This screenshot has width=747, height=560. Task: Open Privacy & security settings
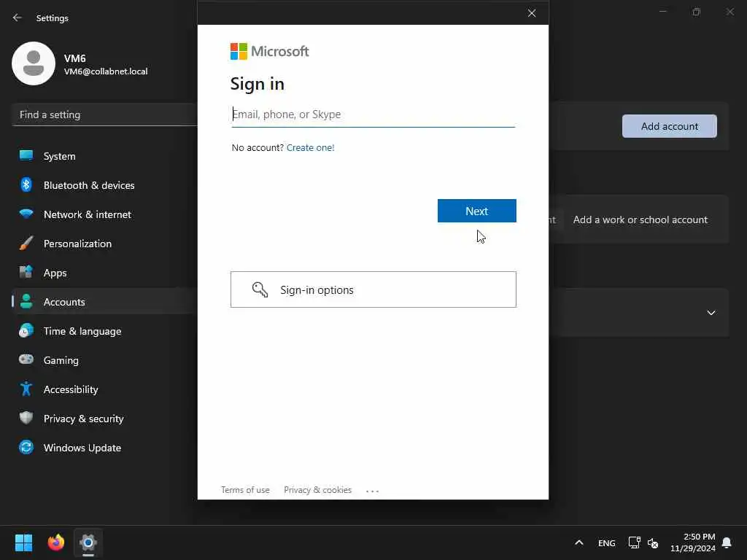tap(104, 418)
